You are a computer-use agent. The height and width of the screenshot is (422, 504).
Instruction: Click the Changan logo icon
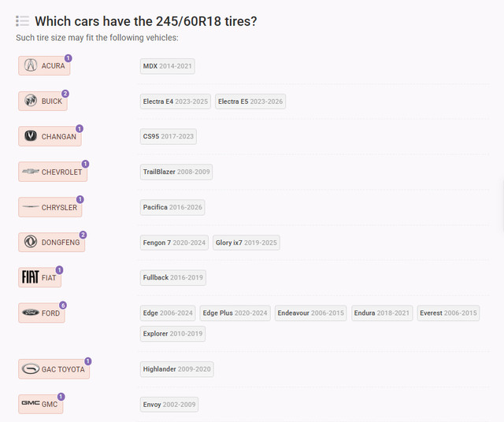click(31, 136)
